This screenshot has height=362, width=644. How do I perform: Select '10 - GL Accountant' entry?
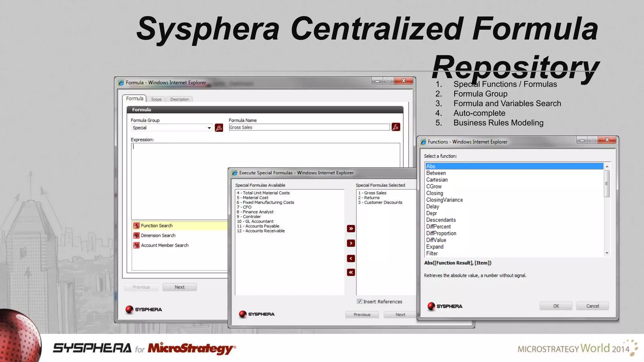click(x=255, y=221)
